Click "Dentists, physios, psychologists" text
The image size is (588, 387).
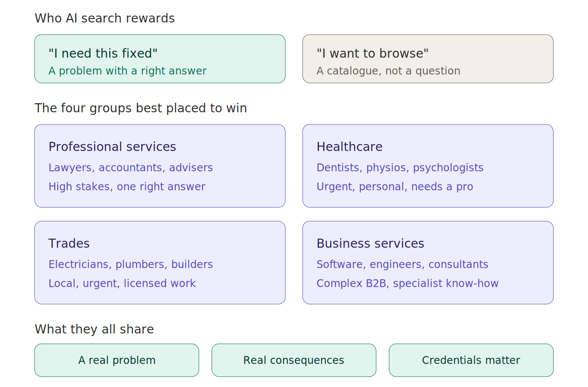tap(400, 168)
